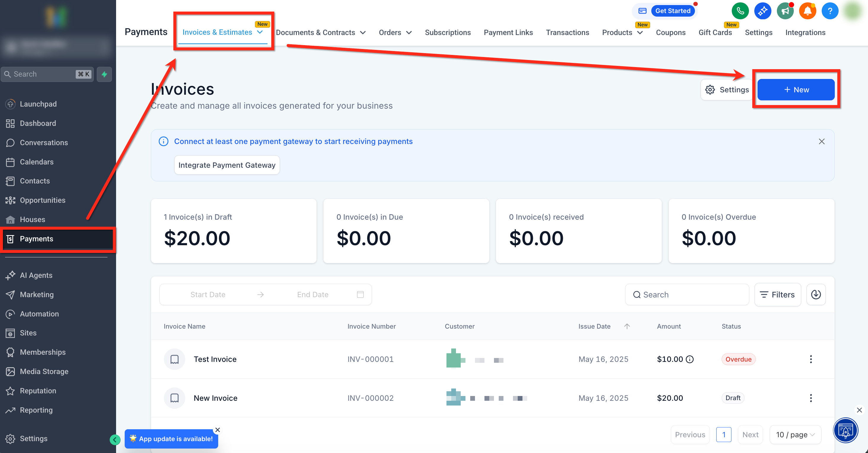Viewport: 868px width, 453px height.
Task: Click the blue New invoice button
Action: click(x=796, y=90)
